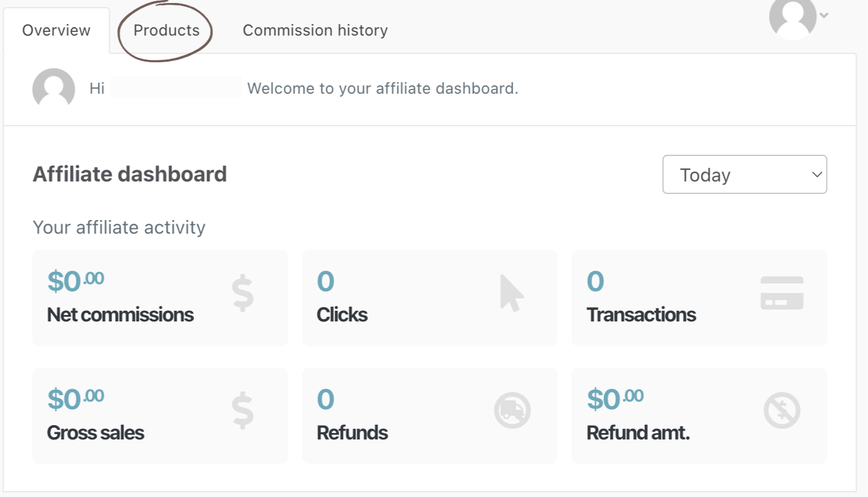Click the account avatar in top-right corner

pos(793,18)
